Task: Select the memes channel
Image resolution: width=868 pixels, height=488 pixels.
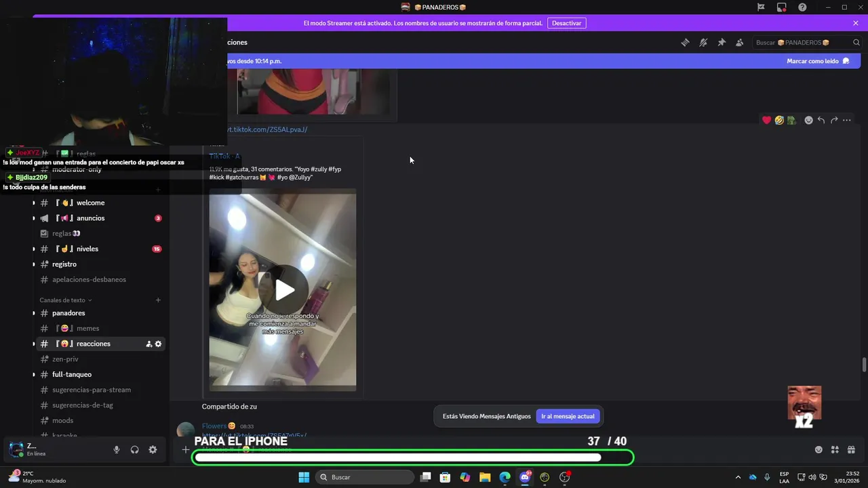Action: point(100,328)
